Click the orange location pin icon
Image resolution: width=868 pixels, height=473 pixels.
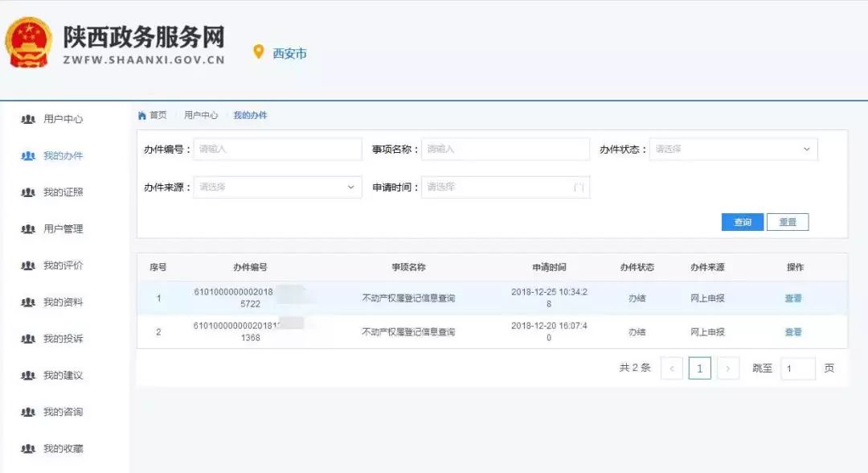259,52
